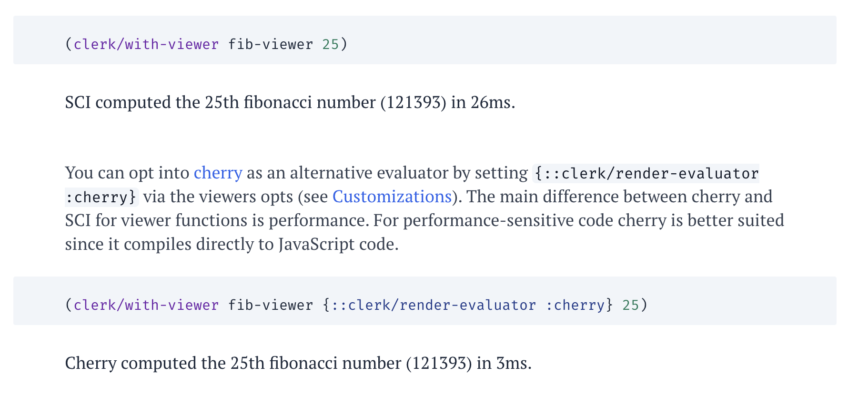Click inline code {::clerk/render-evaluator in the paragraph
868x415 pixels.
point(646,173)
